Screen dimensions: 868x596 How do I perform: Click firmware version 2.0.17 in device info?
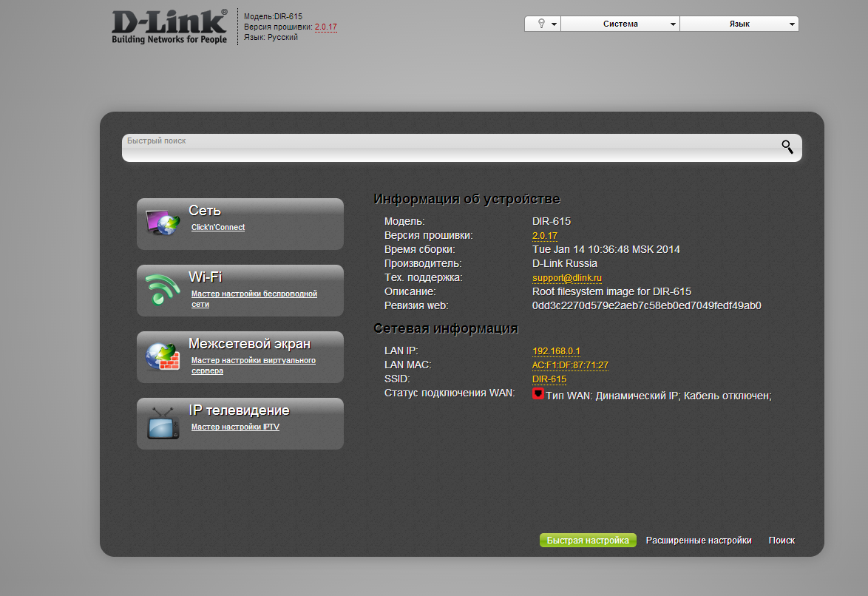pyautogui.click(x=545, y=235)
